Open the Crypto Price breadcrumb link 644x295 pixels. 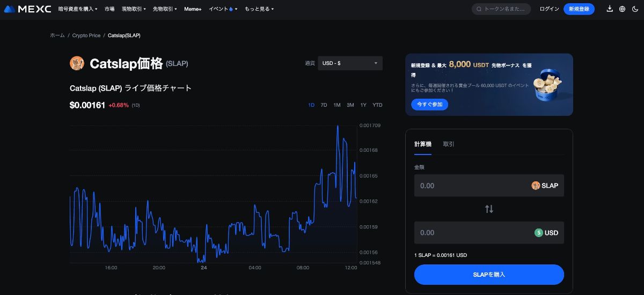(x=86, y=35)
